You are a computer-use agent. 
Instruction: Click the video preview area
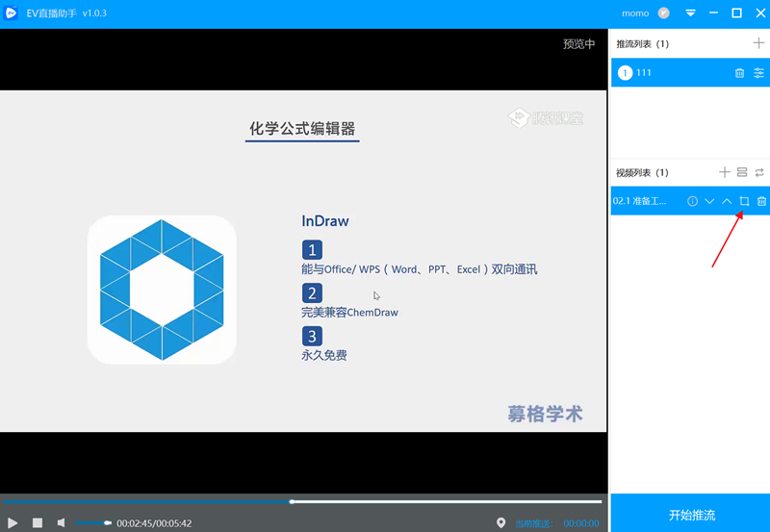point(303,261)
